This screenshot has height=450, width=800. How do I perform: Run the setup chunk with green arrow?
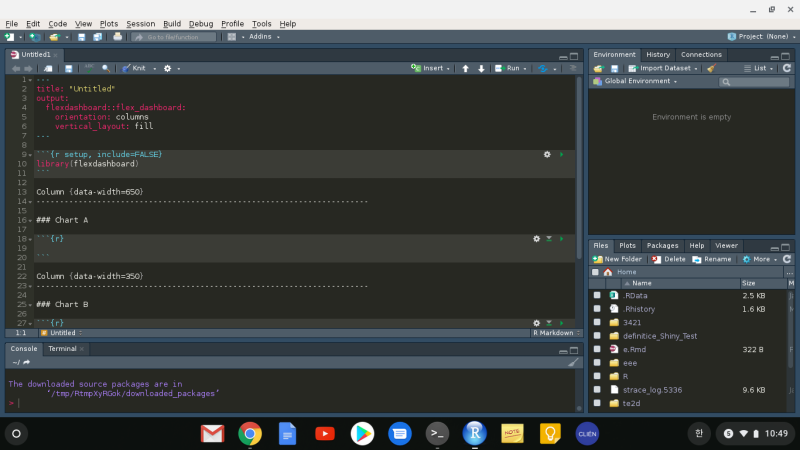point(561,154)
